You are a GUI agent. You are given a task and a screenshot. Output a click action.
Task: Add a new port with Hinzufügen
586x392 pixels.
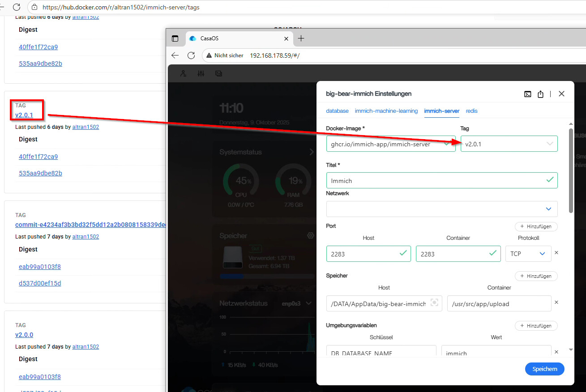coord(536,226)
